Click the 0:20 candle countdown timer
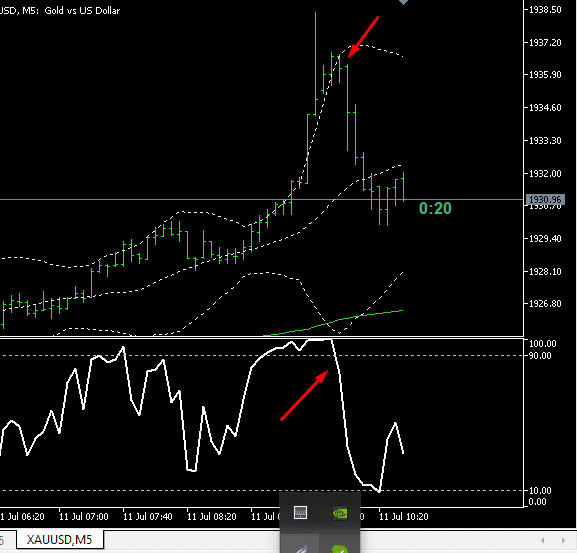 (x=435, y=208)
